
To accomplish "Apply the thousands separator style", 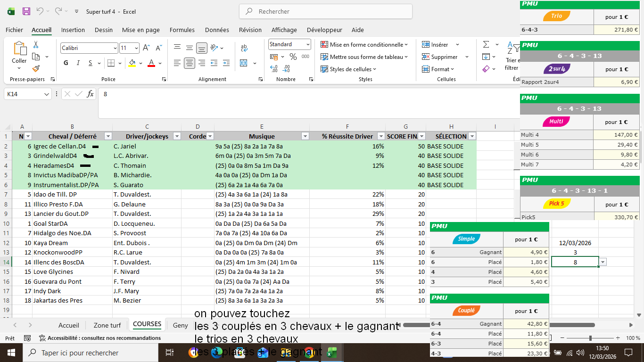I will (305, 57).
